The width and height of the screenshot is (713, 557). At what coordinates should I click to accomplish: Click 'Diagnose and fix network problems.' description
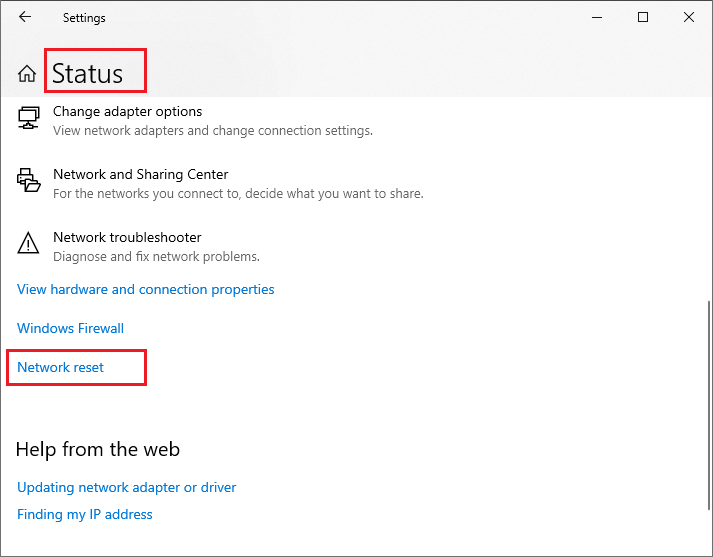point(156,257)
